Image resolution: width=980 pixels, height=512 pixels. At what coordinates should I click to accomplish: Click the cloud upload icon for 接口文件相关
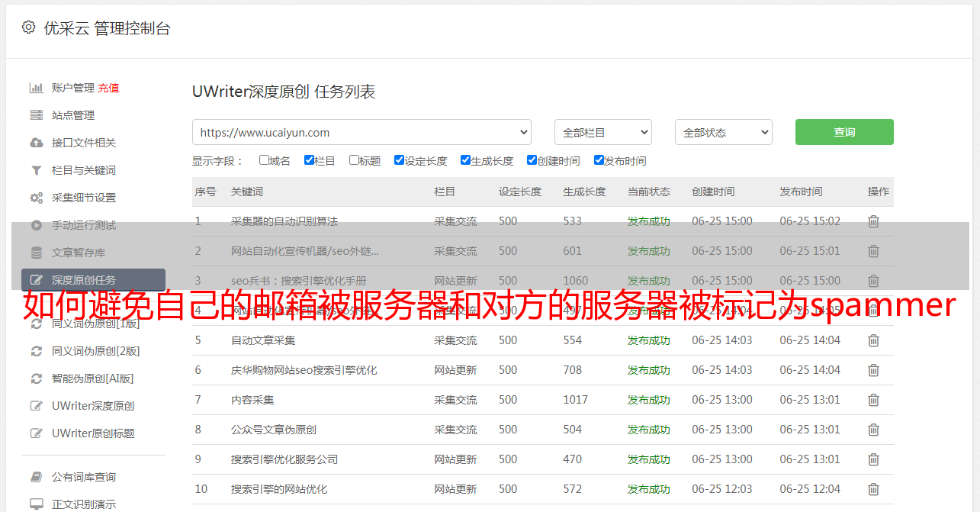tap(36, 143)
